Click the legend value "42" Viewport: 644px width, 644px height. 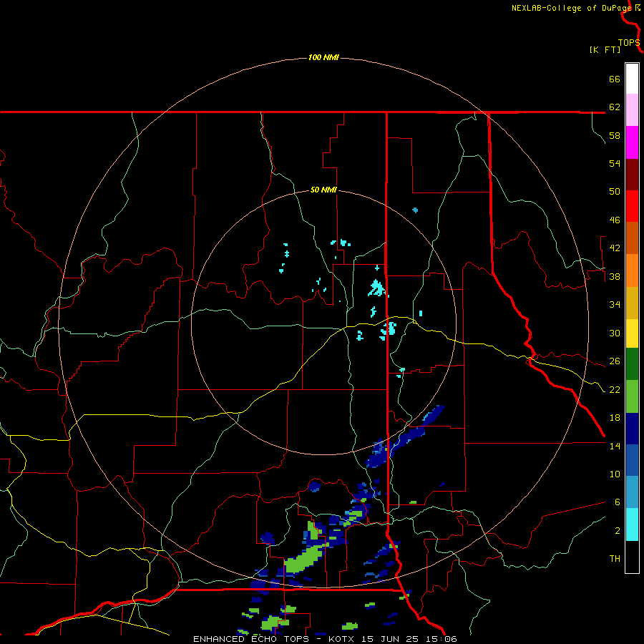tap(615, 248)
